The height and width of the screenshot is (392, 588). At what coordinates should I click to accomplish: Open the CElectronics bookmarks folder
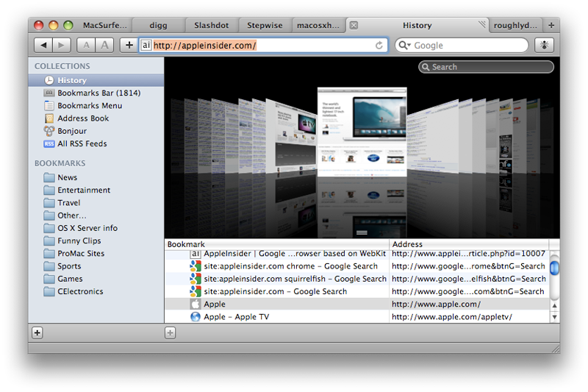click(96, 291)
